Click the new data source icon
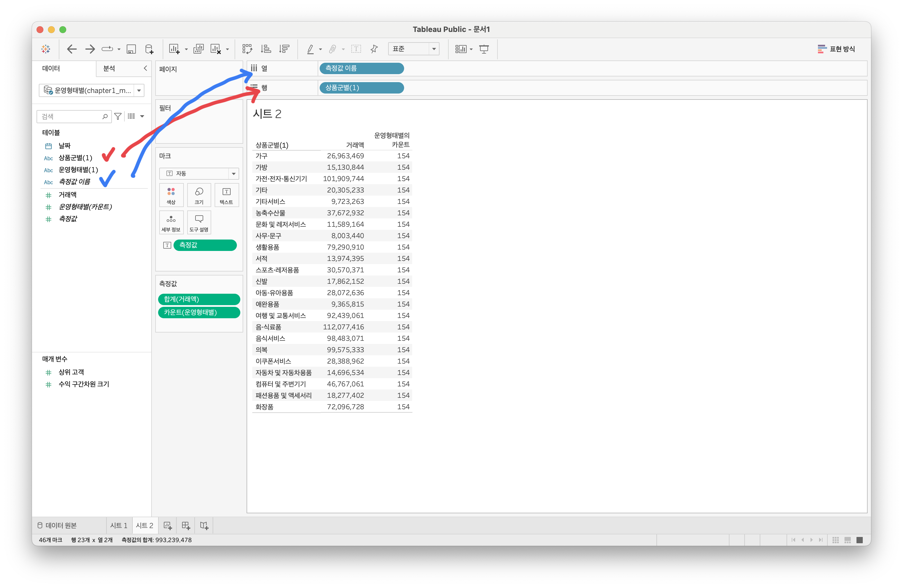903x588 pixels. click(x=150, y=49)
